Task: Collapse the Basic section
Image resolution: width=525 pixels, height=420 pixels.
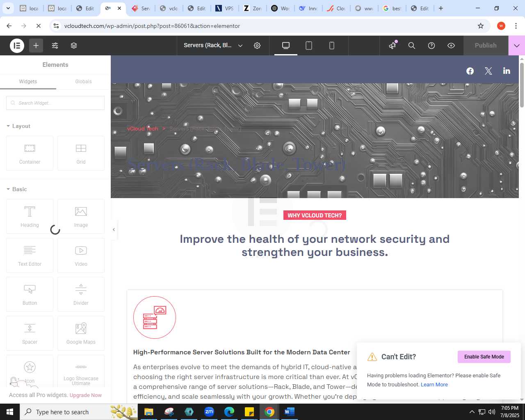Action: [17, 189]
